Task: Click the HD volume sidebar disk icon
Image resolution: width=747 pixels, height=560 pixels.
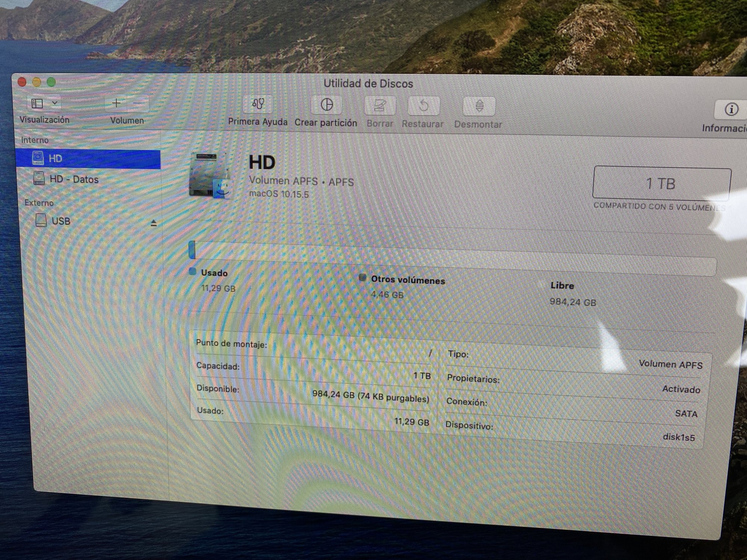Action: click(38, 158)
